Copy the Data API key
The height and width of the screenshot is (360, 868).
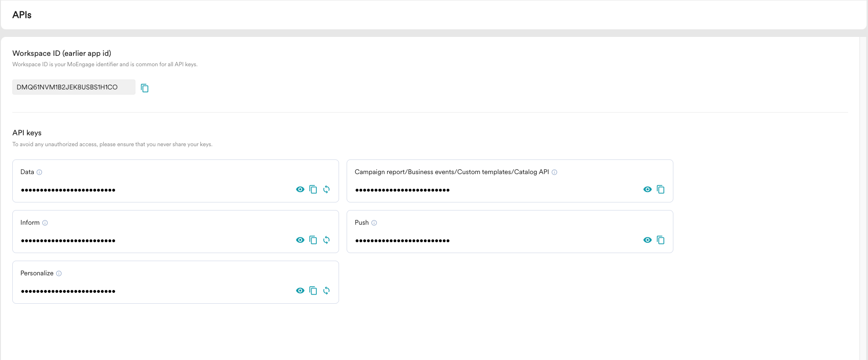313,189
